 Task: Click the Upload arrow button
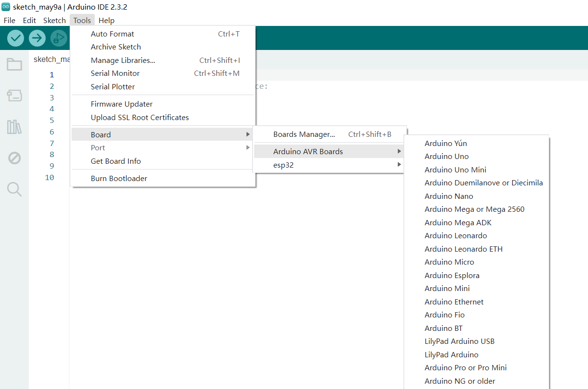tap(37, 38)
